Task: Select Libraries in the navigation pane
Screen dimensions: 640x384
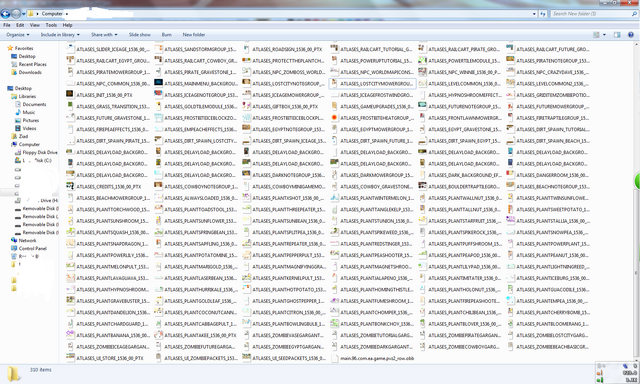Action: coord(27,96)
